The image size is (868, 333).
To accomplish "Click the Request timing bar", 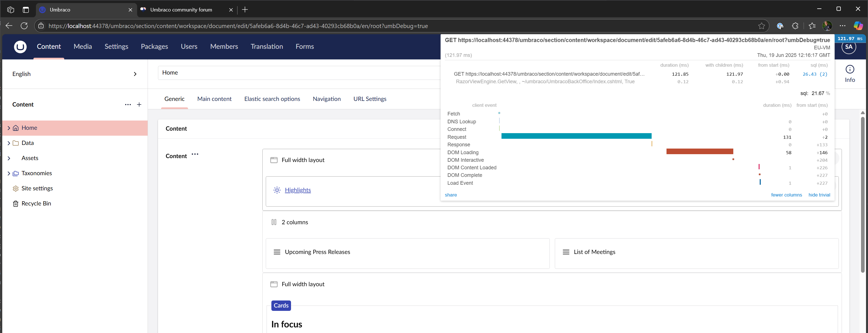I will click(576, 136).
